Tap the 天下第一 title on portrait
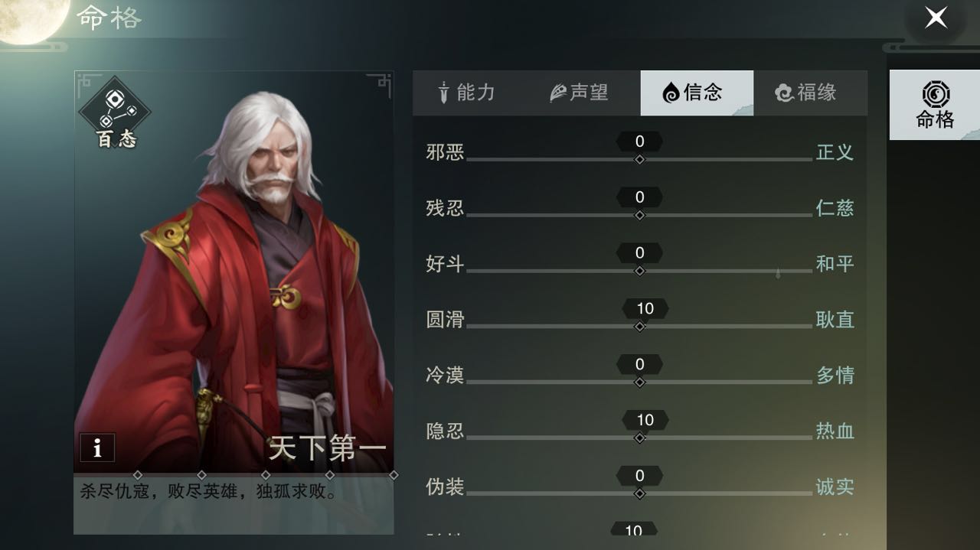Image resolution: width=980 pixels, height=550 pixels. point(328,448)
